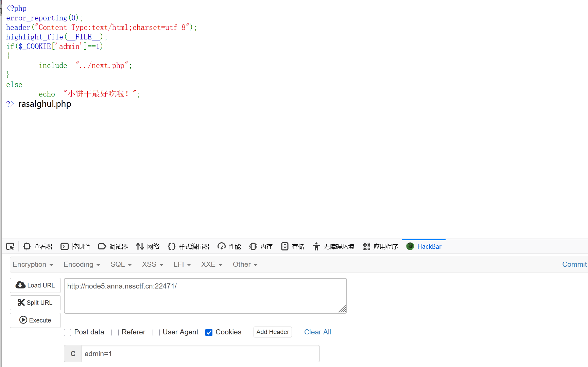Image resolution: width=588 pixels, height=367 pixels.
Task: Switch to the HackBar tab
Action: coord(424,246)
